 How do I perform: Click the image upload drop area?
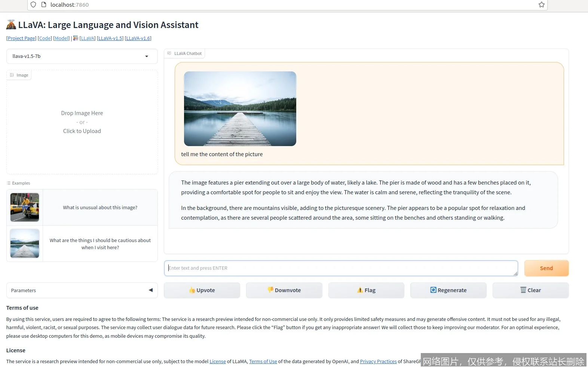pos(82,122)
